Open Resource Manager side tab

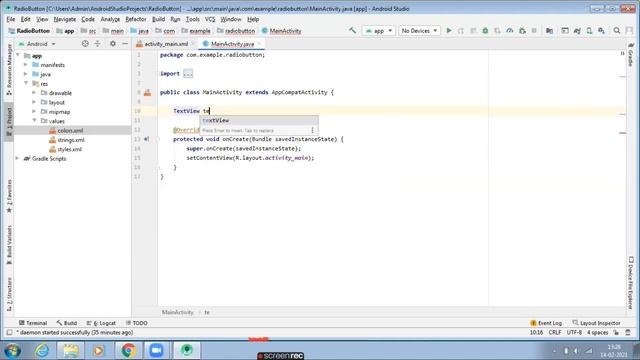9,70
